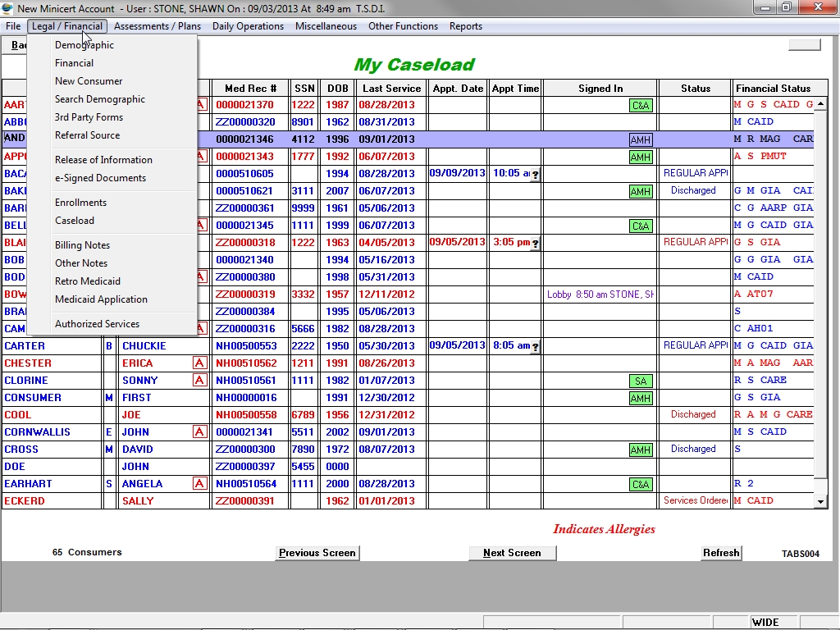Select Caseload menu entry
The image size is (840, 630).
pos(75,221)
